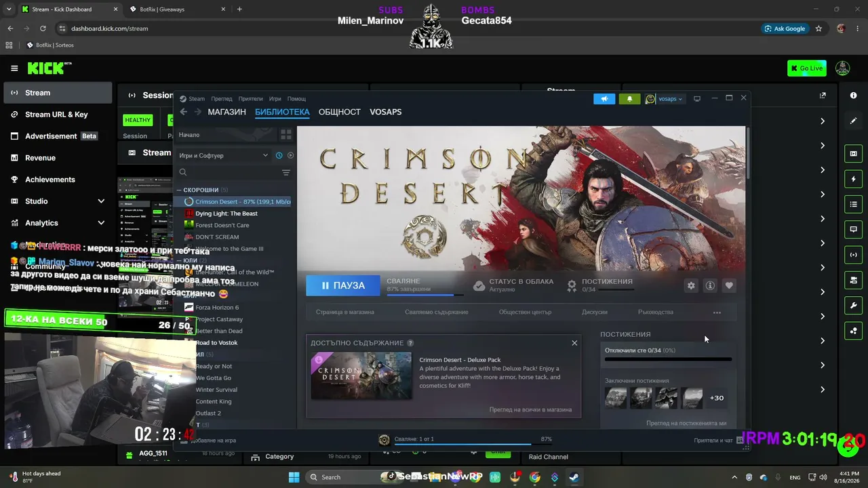Click the pencil edit icon in Kick sidebar
The height and width of the screenshot is (488, 868).
[853, 121]
